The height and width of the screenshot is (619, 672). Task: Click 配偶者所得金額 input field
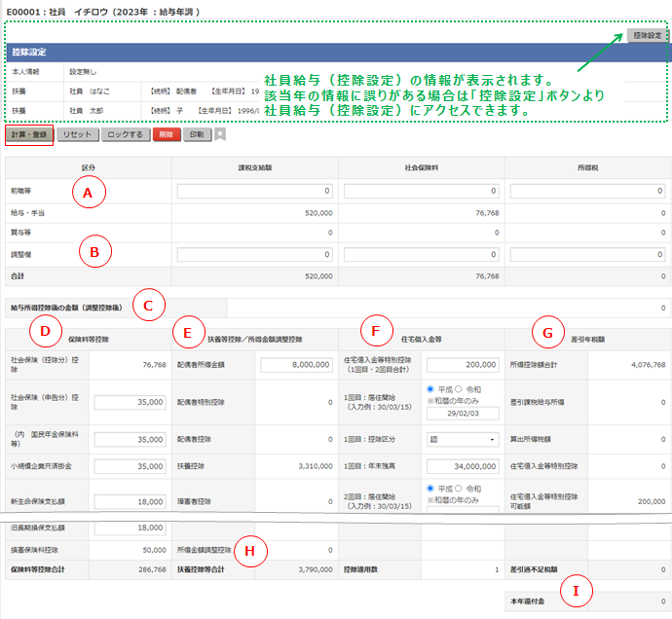295,365
